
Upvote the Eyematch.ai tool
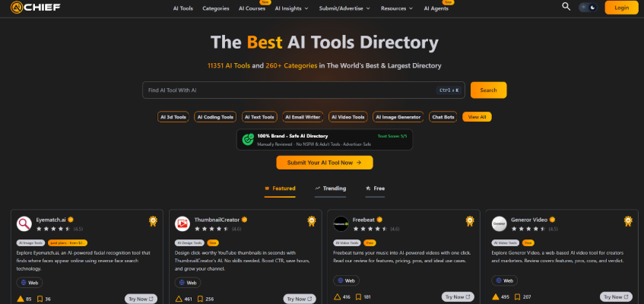coord(21,299)
